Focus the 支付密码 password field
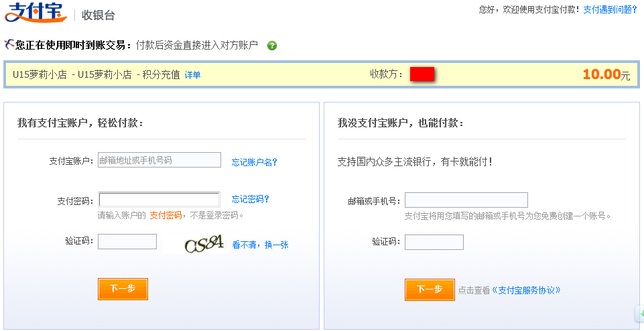The height and width of the screenshot is (331, 644). pos(159,200)
